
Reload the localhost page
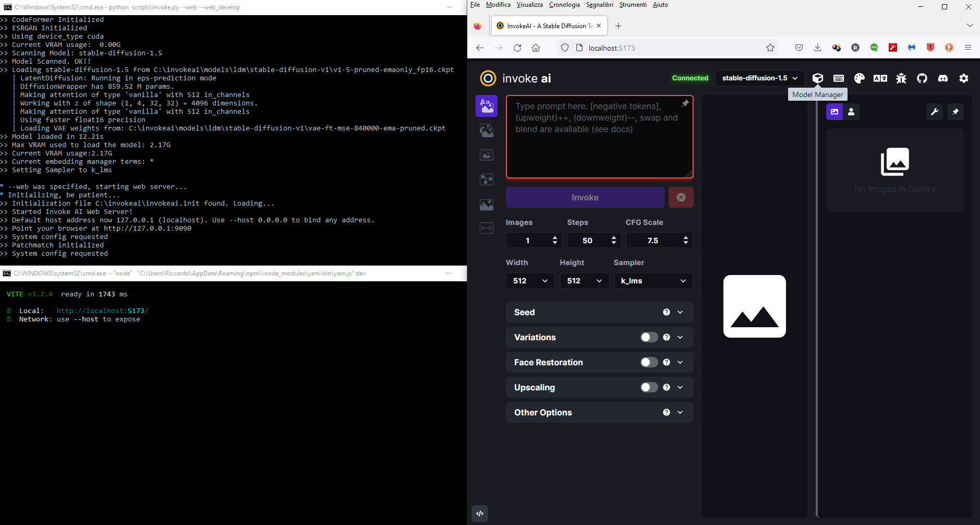point(517,47)
